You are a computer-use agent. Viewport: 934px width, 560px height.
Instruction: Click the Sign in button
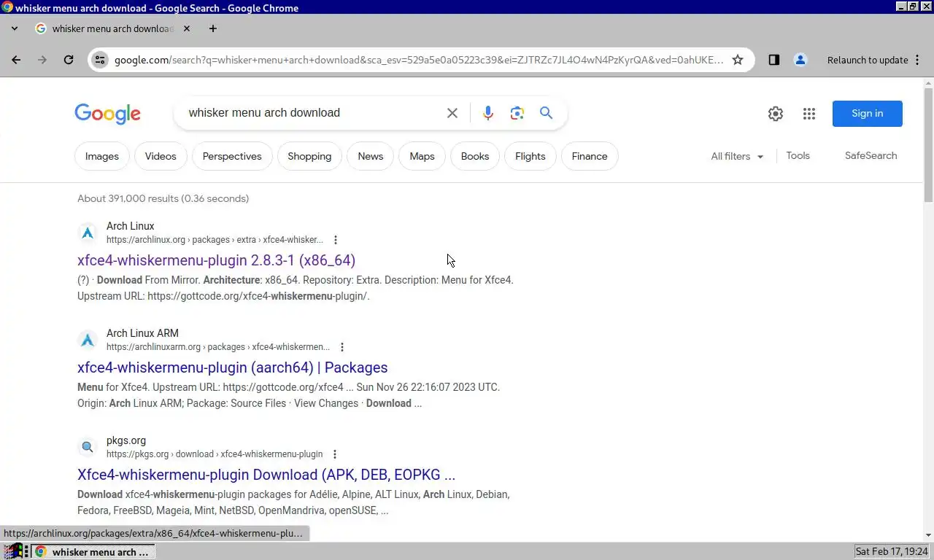pyautogui.click(x=868, y=113)
